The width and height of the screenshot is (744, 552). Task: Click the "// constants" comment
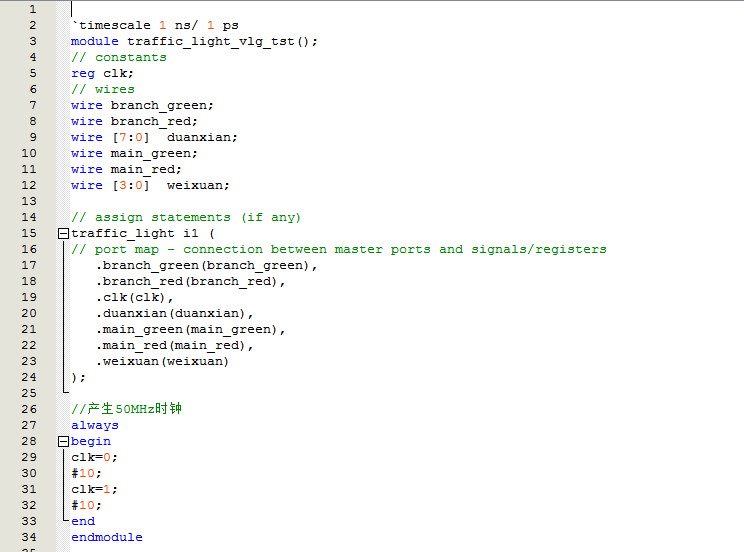(x=118, y=57)
